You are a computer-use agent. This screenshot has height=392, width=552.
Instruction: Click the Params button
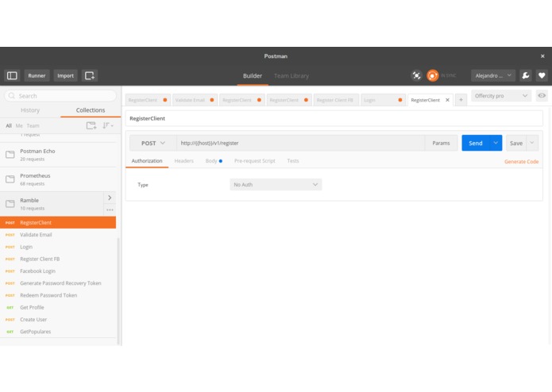click(x=441, y=143)
